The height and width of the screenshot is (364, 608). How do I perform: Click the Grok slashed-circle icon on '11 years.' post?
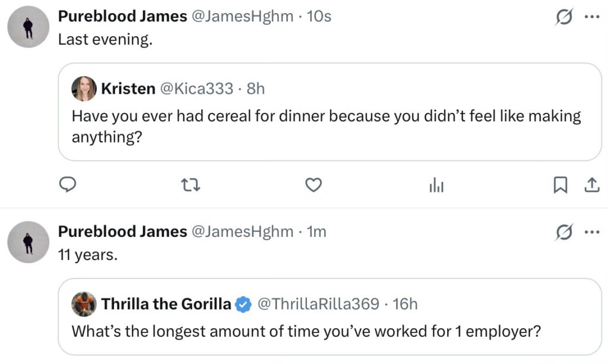tap(563, 233)
